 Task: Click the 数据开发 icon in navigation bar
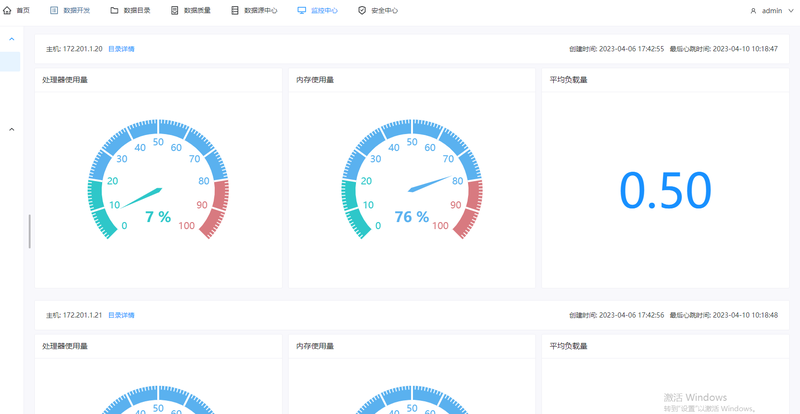[54, 10]
